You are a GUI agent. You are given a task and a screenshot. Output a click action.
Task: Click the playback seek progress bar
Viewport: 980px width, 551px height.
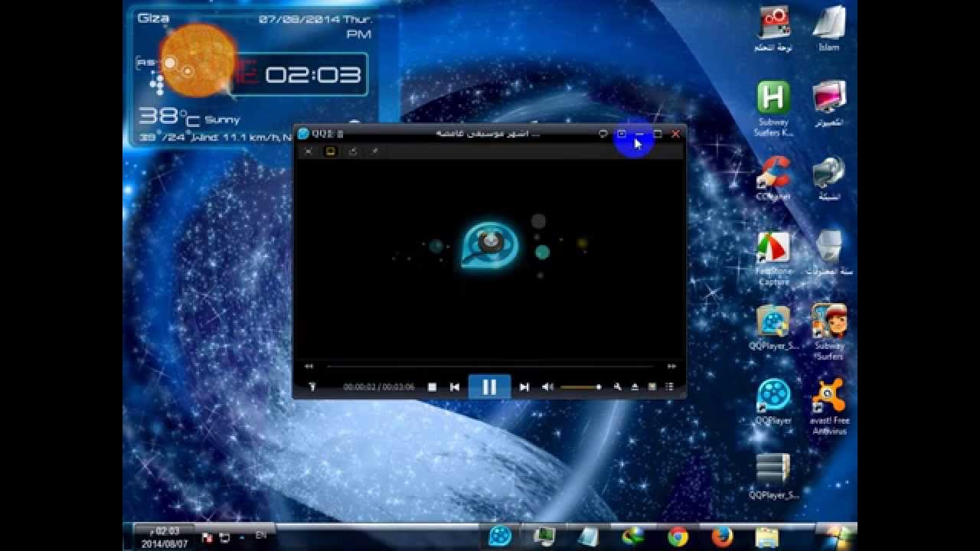coord(490,367)
